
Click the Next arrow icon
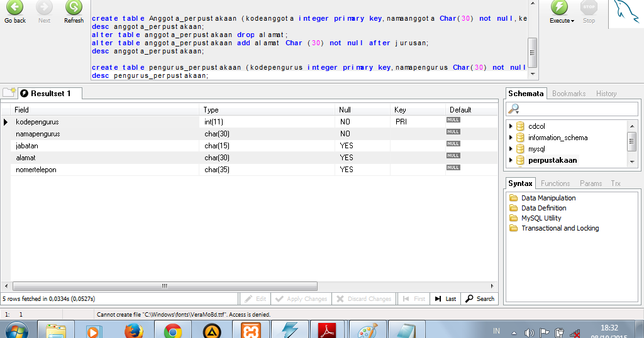pos(45,7)
